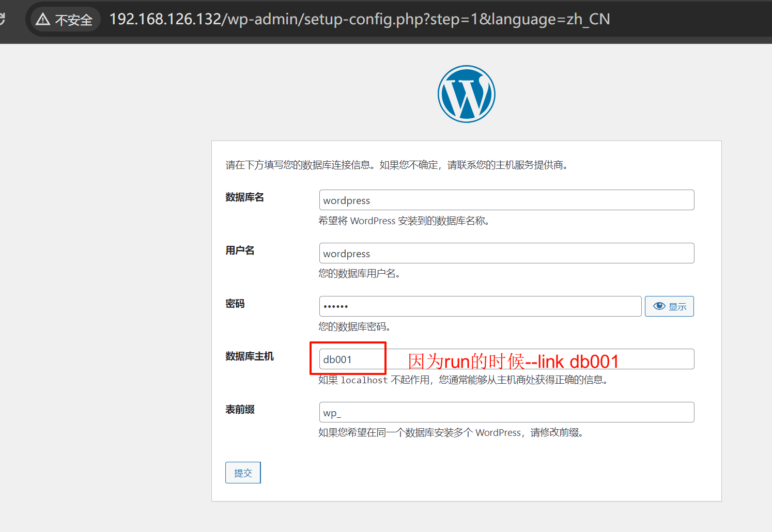Select the 密码 password field
Image resolution: width=772 pixels, height=532 pixels.
pos(480,306)
